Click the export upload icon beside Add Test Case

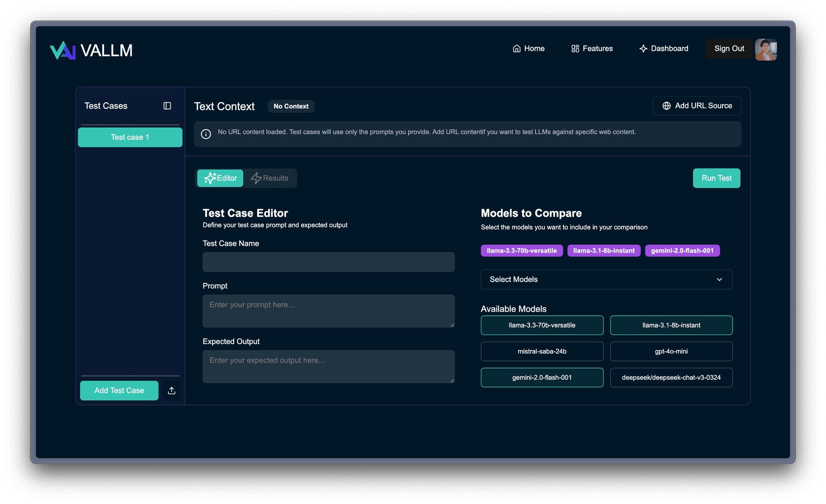pos(172,390)
